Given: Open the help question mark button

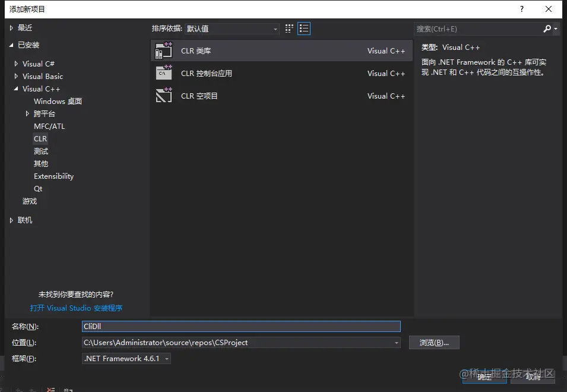Looking at the screenshot, I should [x=521, y=9].
